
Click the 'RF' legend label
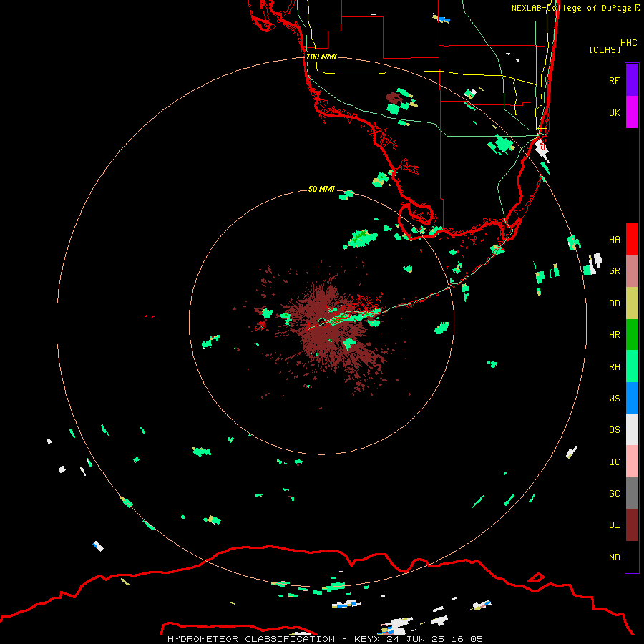614,80
